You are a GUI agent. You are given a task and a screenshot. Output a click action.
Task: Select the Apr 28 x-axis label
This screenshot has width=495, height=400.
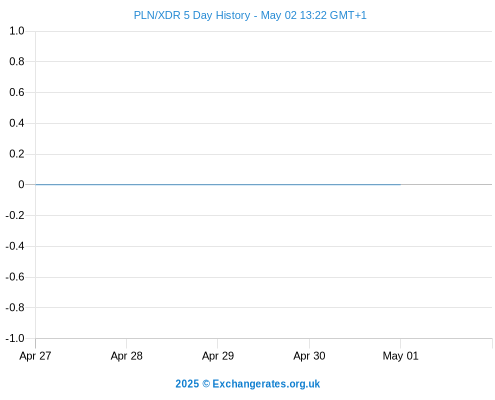pos(126,356)
